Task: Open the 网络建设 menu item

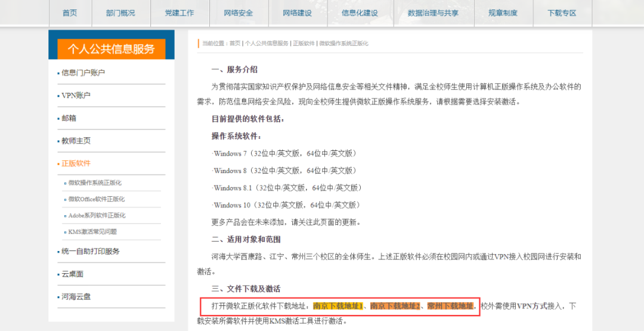Action: pyautogui.click(x=298, y=13)
